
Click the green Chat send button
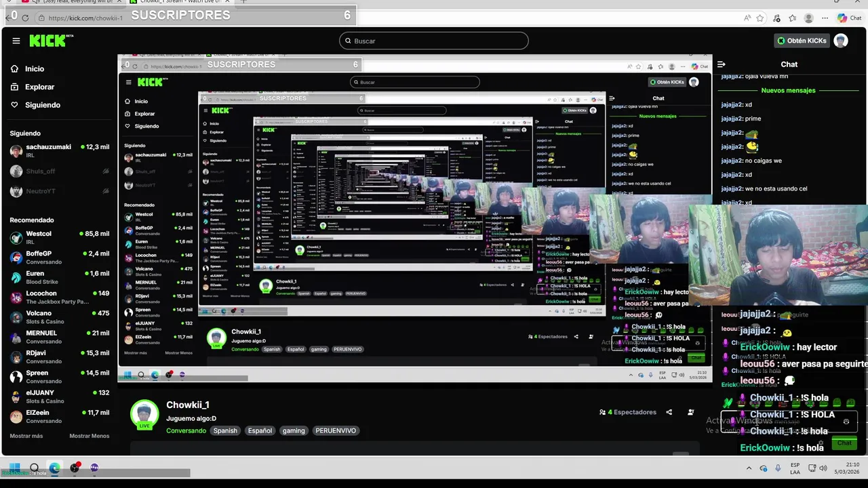click(x=844, y=443)
